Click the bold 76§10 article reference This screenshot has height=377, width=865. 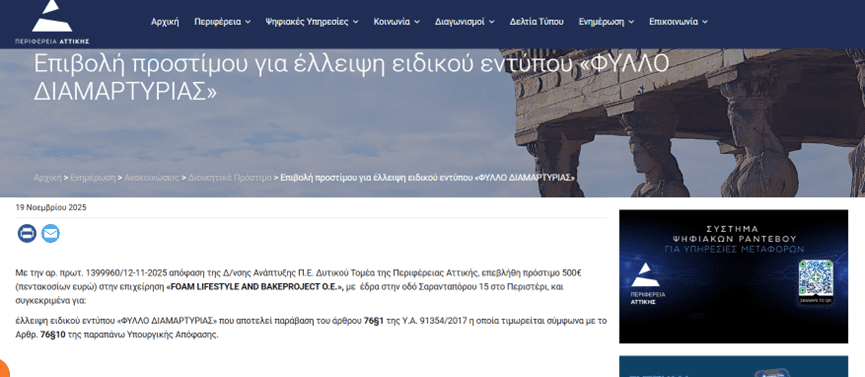pos(53,334)
